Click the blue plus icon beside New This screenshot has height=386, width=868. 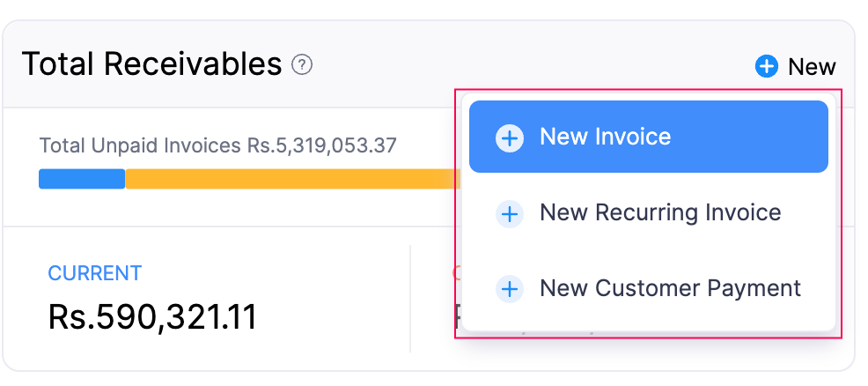(767, 66)
